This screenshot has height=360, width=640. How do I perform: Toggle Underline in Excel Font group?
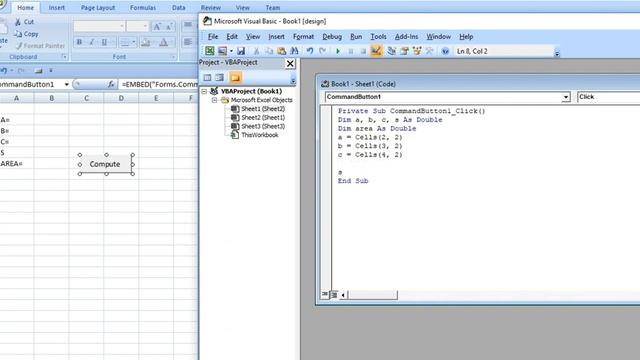[104, 42]
